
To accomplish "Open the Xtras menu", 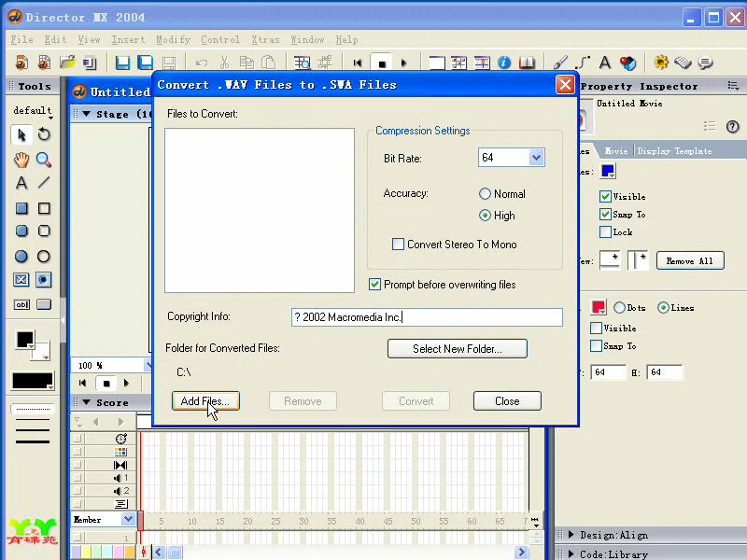I will click(x=265, y=40).
